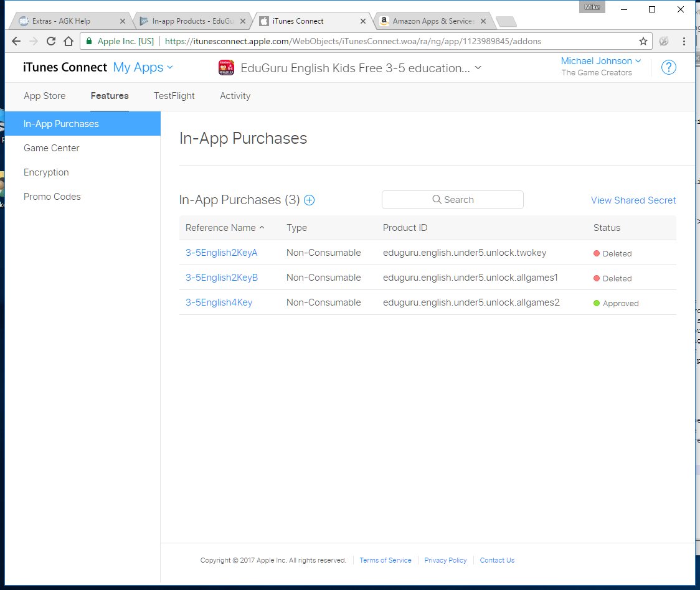This screenshot has width=700, height=590.
Task: Switch to the TestFlight tab
Action: 174,96
